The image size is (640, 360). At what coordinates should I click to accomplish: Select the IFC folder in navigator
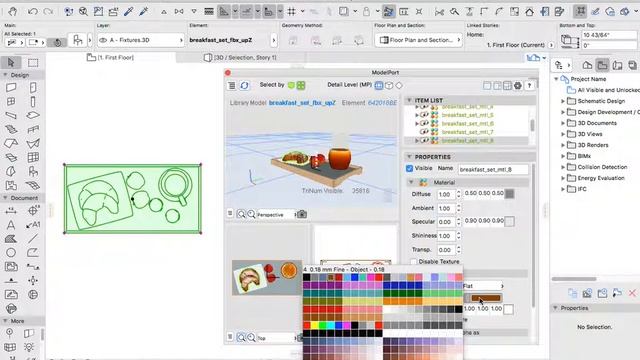[x=582, y=189]
